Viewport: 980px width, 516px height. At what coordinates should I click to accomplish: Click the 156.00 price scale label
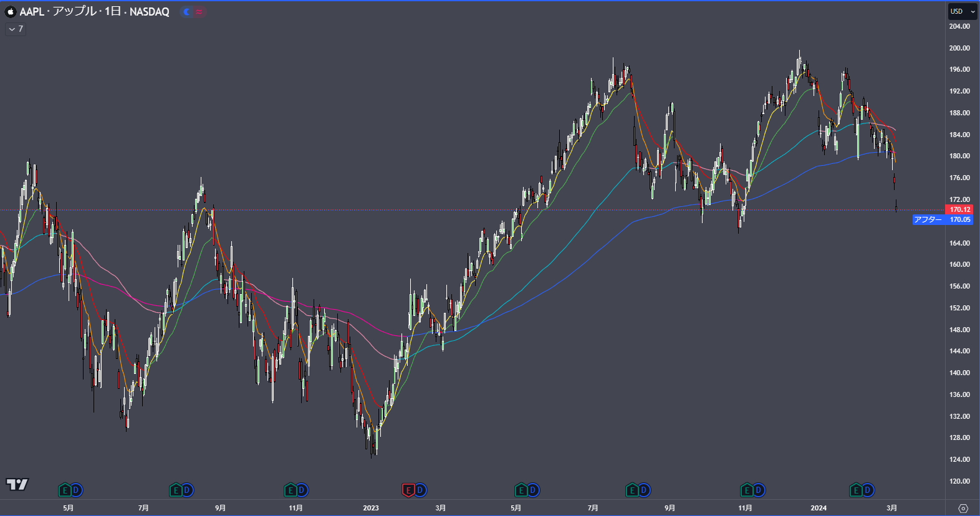pyautogui.click(x=959, y=286)
